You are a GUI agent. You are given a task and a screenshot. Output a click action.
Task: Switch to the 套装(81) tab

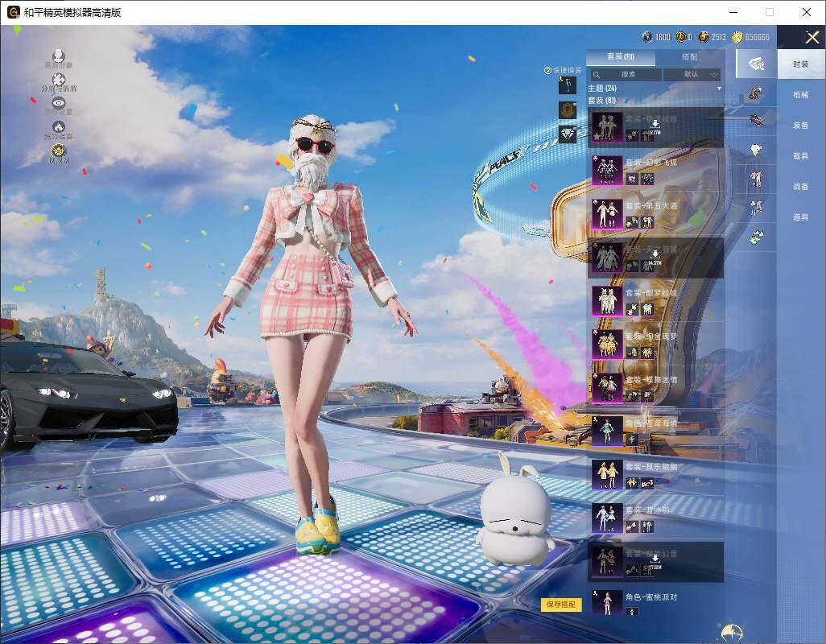click(621, 57)
